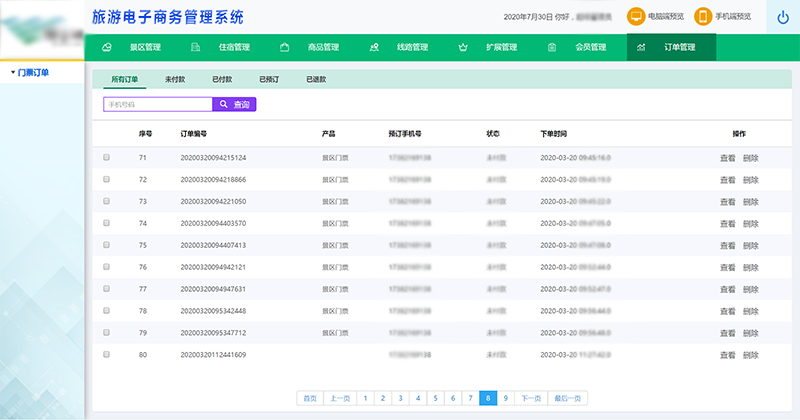Click the 扩展管理 crown icon
The width and height of the screenshot is (800, 420).
tap(462, 47)
